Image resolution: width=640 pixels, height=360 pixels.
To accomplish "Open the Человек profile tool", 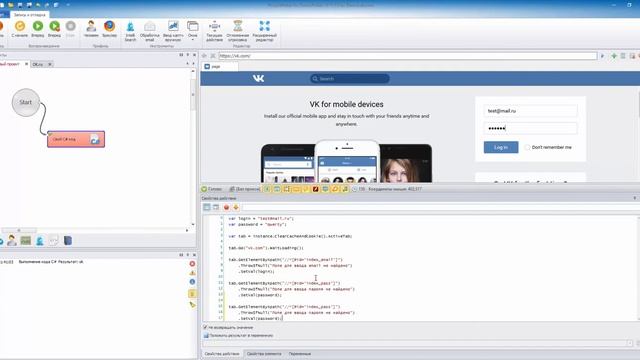I will coord(91,29).
